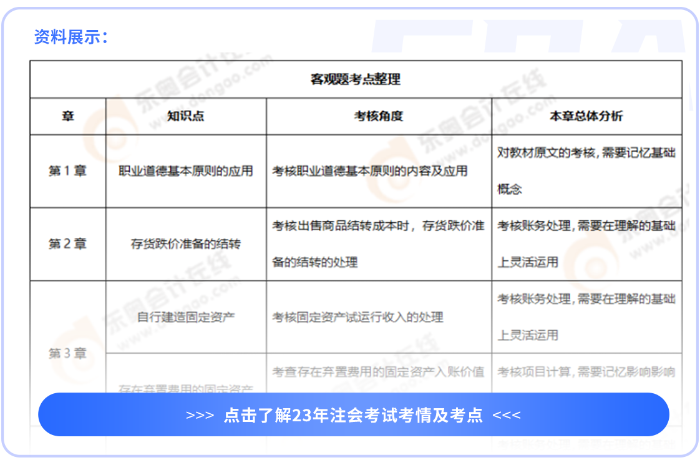This screenshot has width=700, height=460.
Task: Select the 本章总体分析 column header
Action: click(586, 116)
